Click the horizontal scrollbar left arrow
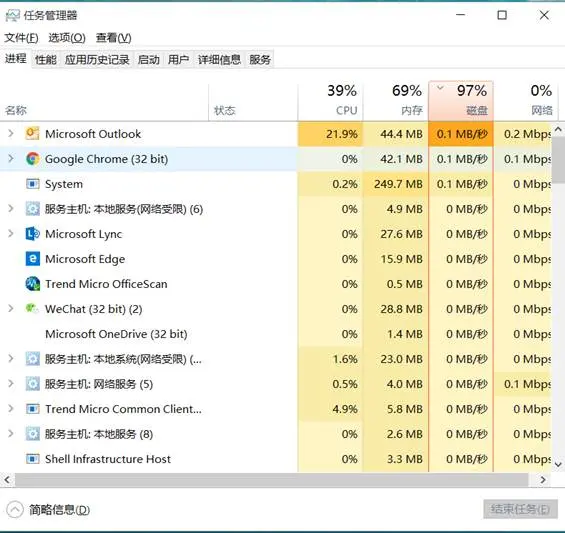This screenshot has width=565, height=533. [x=7, y=480]
